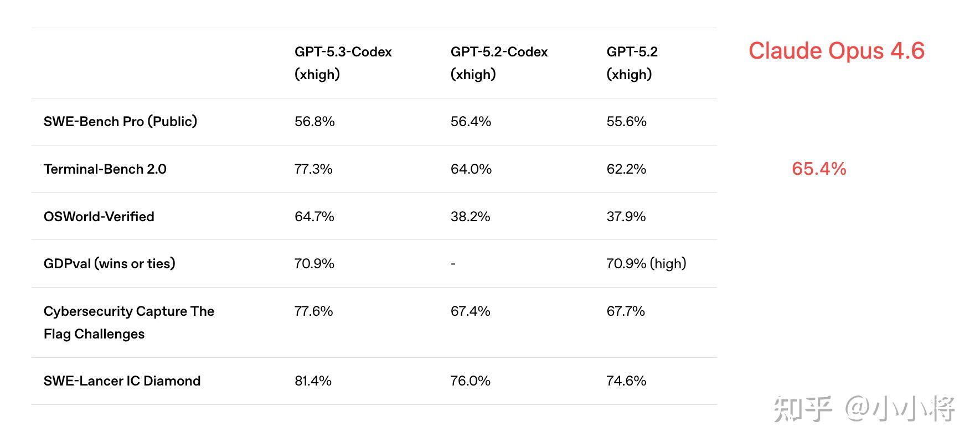Click the GPT-5.2 (xhigh) column header
This screenshot has height=448, width=980.
pos(632,63)
